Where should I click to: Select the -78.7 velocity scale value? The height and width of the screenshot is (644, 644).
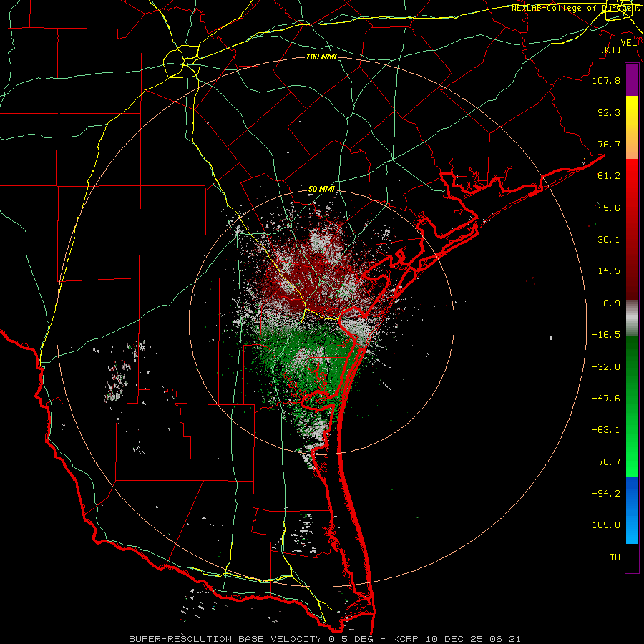point(606,462)
